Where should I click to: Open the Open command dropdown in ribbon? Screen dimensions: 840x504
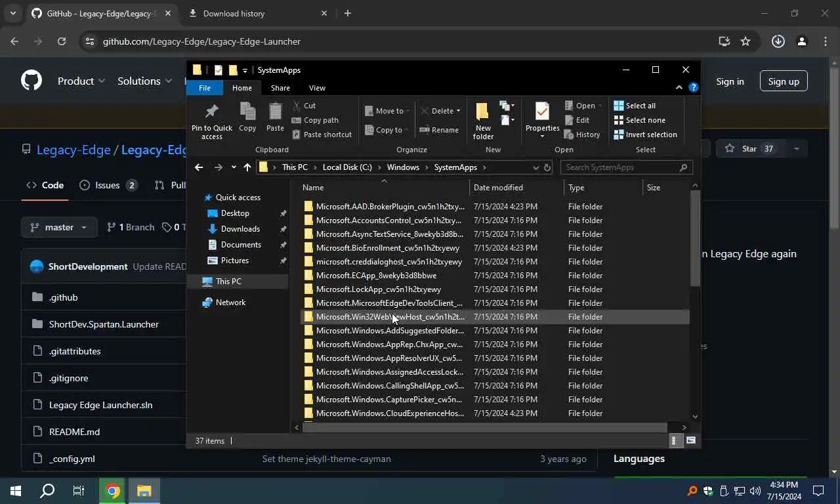point(599,106)
